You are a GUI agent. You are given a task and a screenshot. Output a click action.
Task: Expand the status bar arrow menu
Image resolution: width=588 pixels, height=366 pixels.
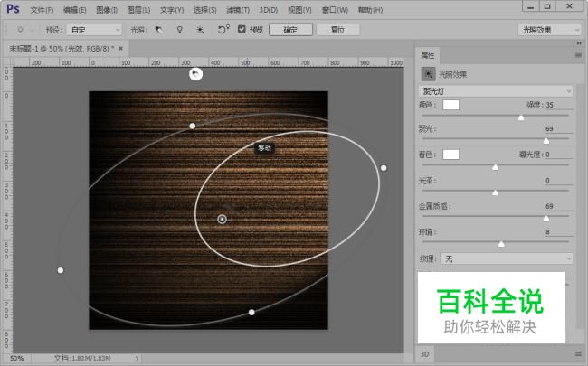(x=137, y=359)
